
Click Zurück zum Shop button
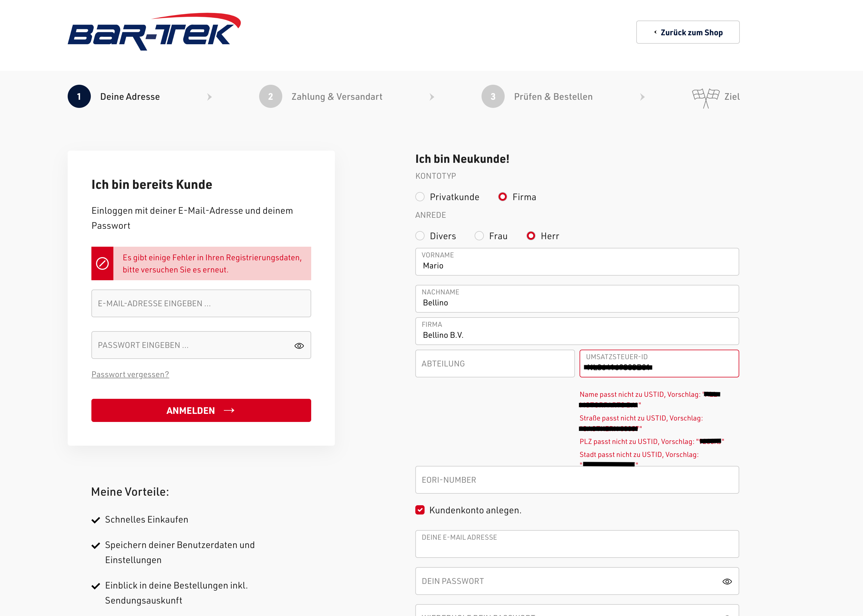pyautogui.click(x=687, y=32)
